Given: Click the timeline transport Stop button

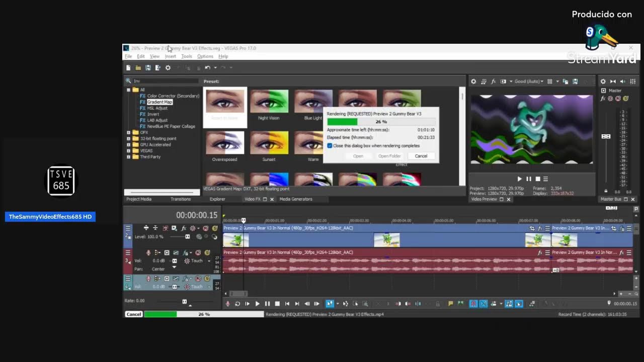Looking at the screenshot, I should pyautogui.click(x=277, y=304).
